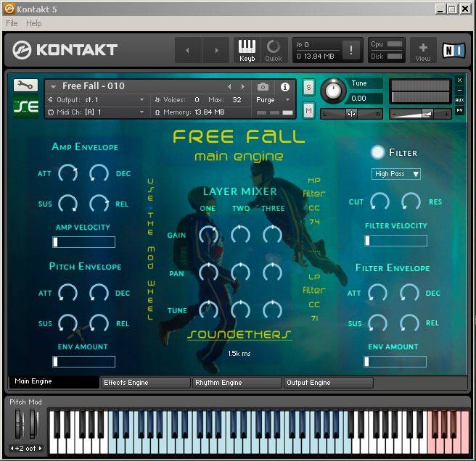The height and width of the screenshot is (461, 476).
Task: Switch to the Effects Engine tab
Action: 145,382
